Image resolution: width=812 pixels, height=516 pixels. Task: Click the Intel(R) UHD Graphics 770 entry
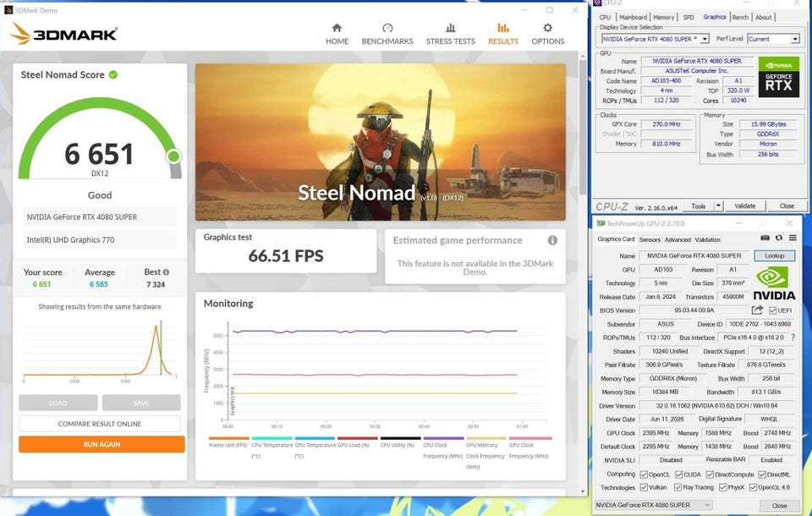(x=100, y=240)
